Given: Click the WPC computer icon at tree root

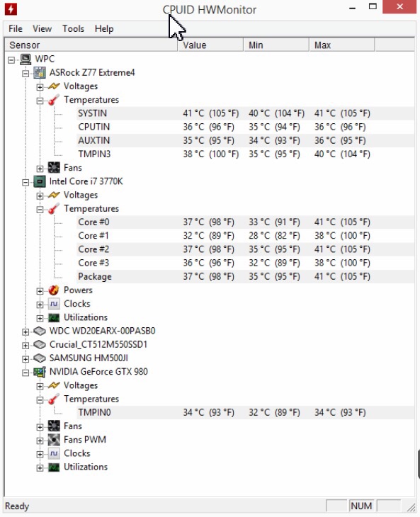Looking at the screenshot, I should 25,59.
